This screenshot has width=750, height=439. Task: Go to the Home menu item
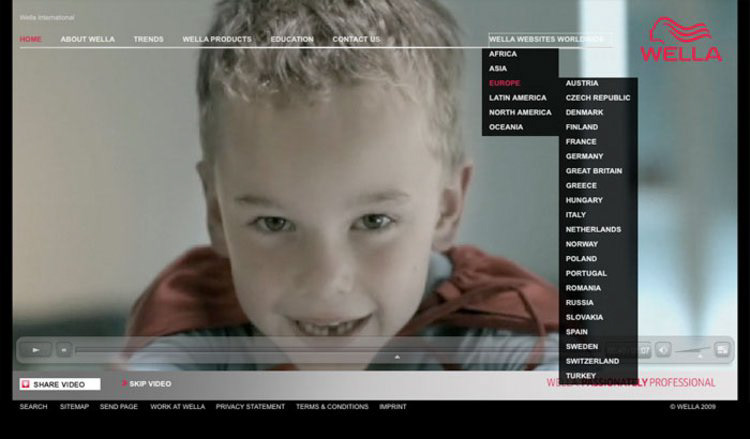(x=31, y=39)
